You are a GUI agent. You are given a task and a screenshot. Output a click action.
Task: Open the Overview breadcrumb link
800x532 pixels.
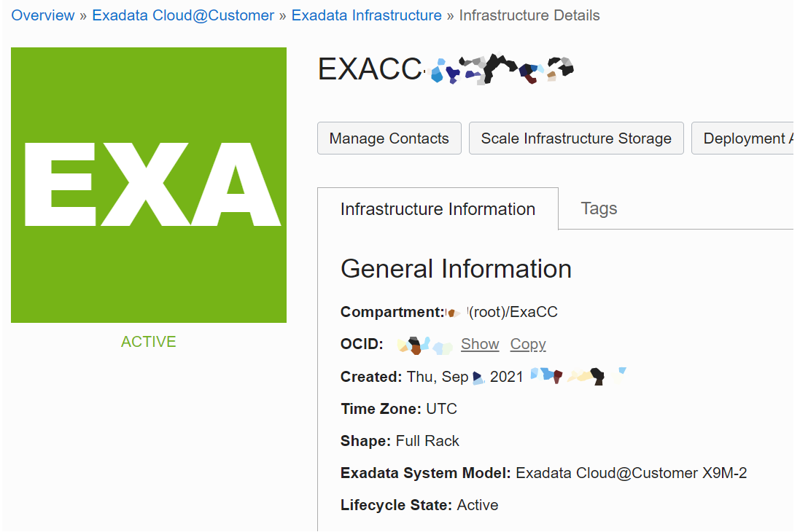[x=43, y=15]
